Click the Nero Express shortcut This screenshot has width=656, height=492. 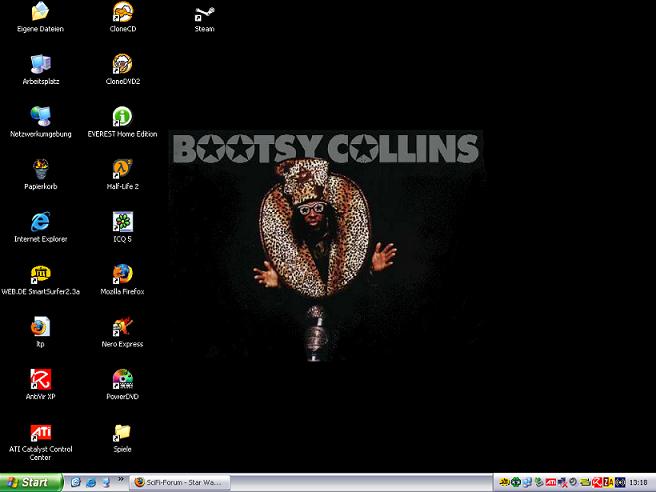tap(123, 327)
